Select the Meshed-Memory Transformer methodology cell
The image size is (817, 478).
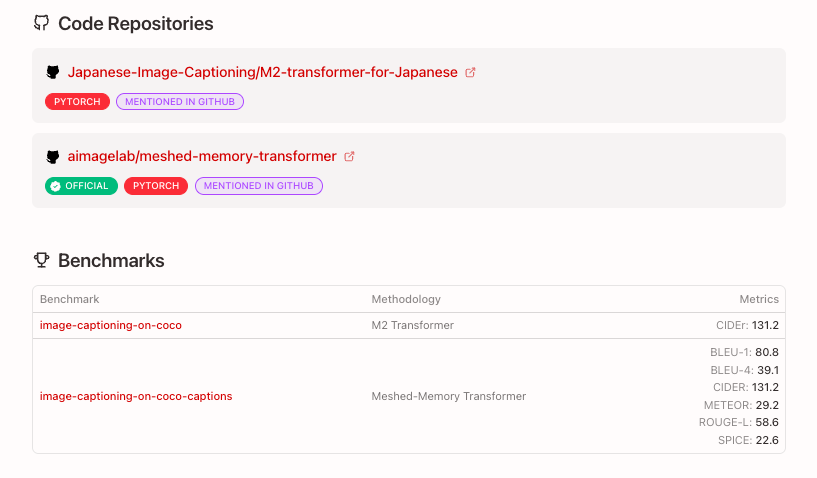pyautogui.click(x=448, y=396)
